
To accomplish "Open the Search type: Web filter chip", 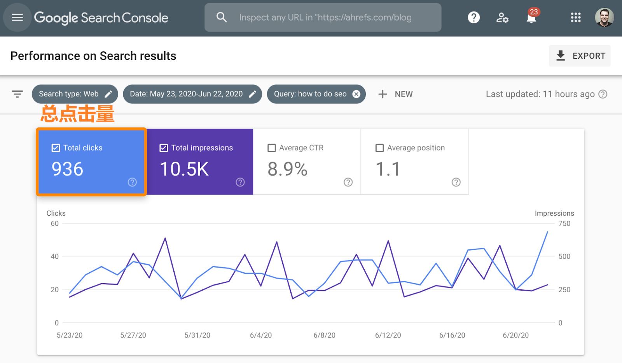I will (70, 94).
